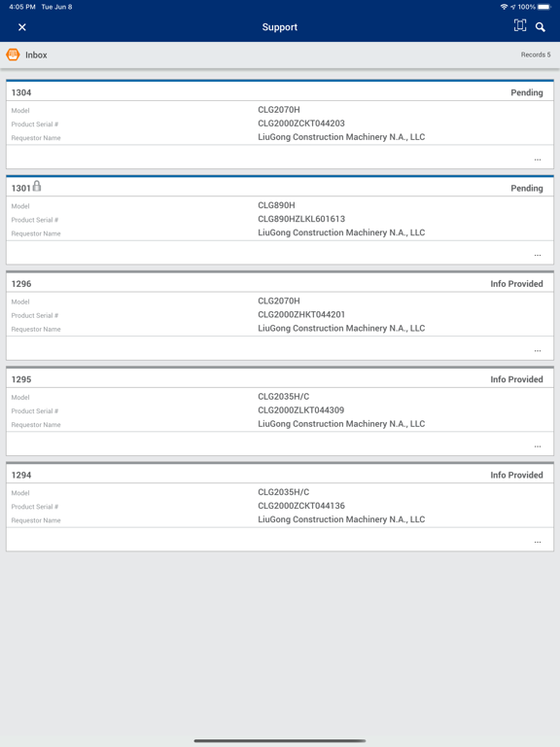
Task: Tap the home indicator bar at bottom
Action: [x=280, y=741]
